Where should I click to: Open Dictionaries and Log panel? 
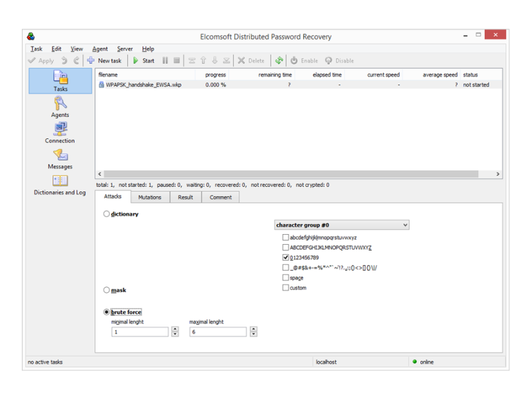coord(60,183)
